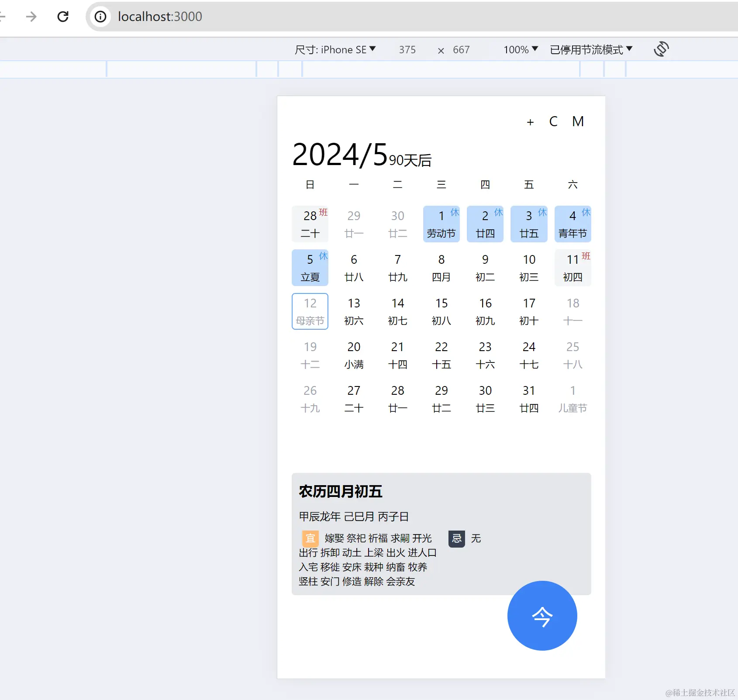Screen dimensions: 738x700
Task: Select May 25 十八
Action: click(573, 355)
